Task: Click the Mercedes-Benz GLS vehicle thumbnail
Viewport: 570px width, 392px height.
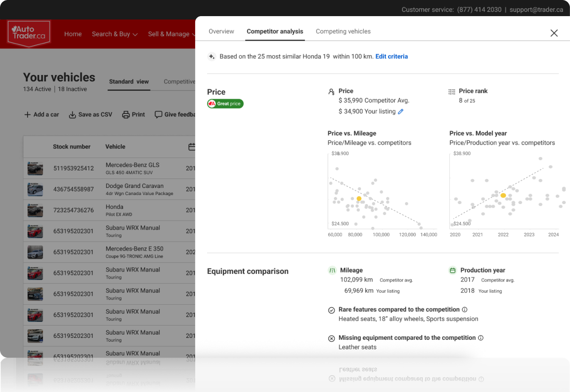Action: click(35, 168)
